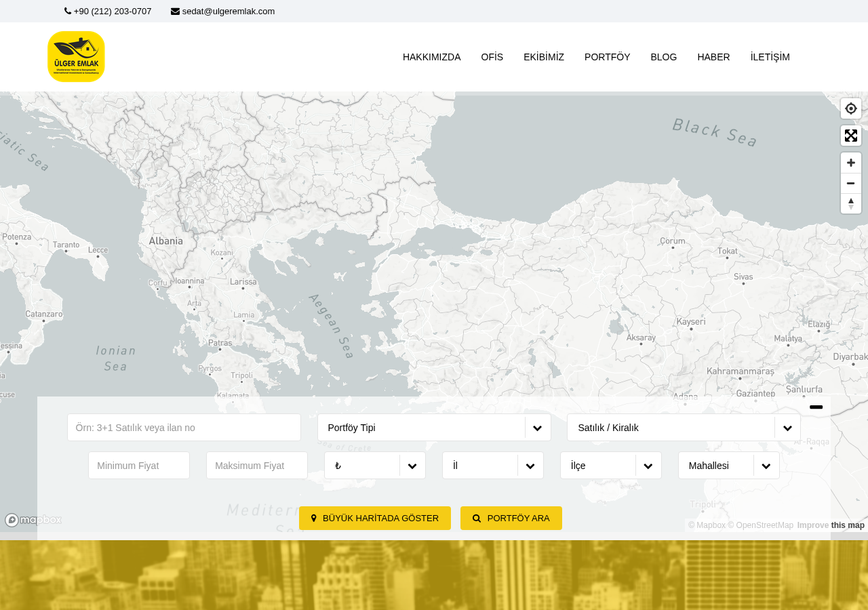The image size is (868, 610).
Task: Open HAKKIMIZDA menu item
Action: pyautogui.click(x=432, y=57)
